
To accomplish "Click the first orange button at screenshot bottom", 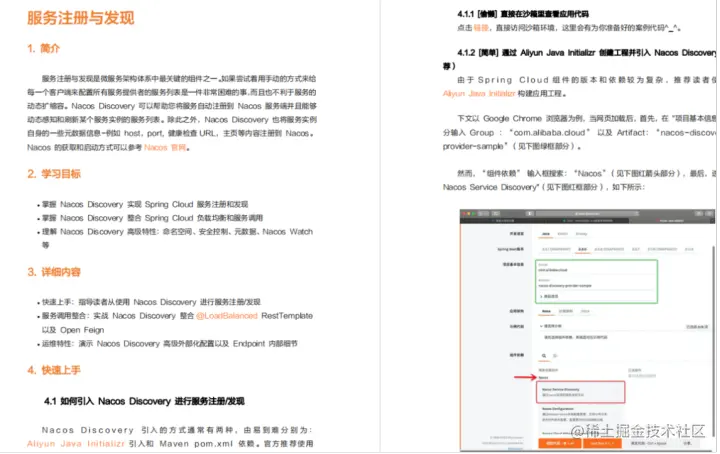I will [560, 443].
